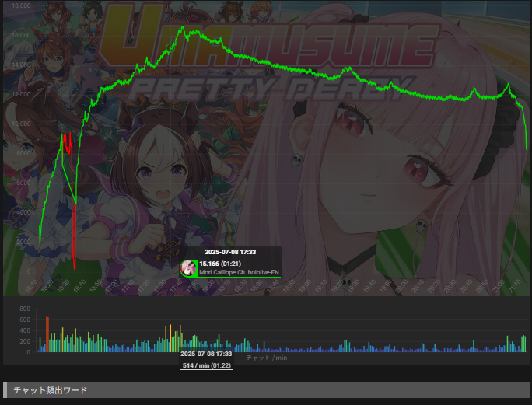Click the 19:00 time axis label
Screen dimensions: 532x405
(304, 285)
